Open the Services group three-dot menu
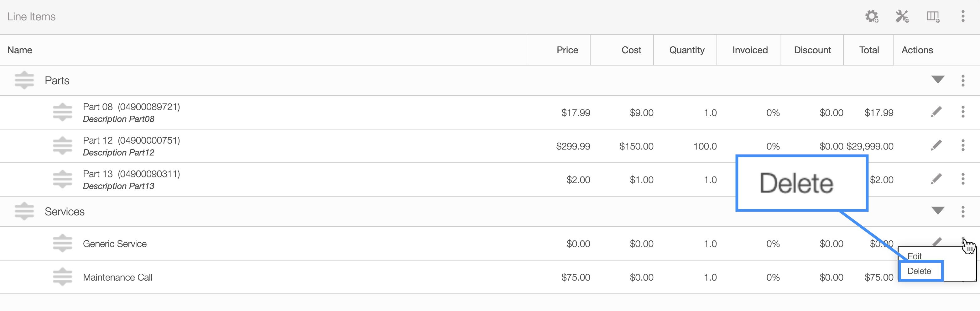The image size is (980, 311). 963,212
